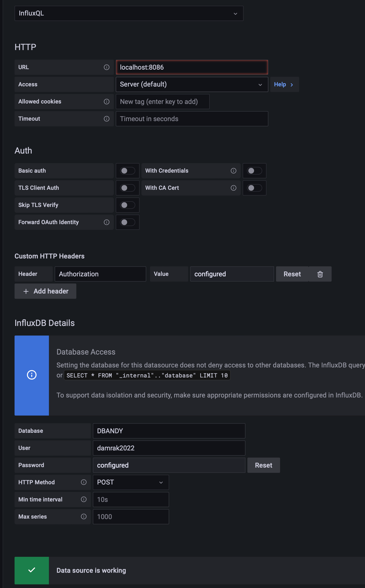
Task: Show info tooltip for With Credentials
Action: (234, 171)
